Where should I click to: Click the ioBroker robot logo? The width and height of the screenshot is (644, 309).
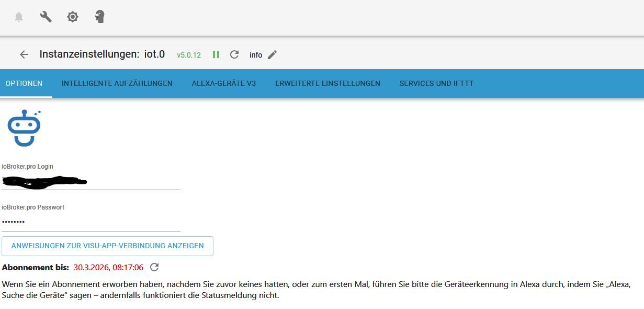[25, 127]
